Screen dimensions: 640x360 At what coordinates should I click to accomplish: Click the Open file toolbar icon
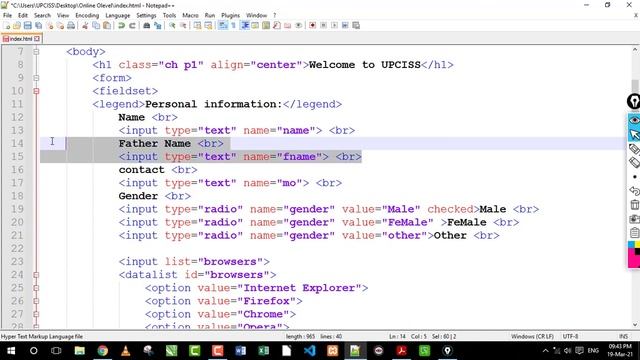[x=17, y=25]
